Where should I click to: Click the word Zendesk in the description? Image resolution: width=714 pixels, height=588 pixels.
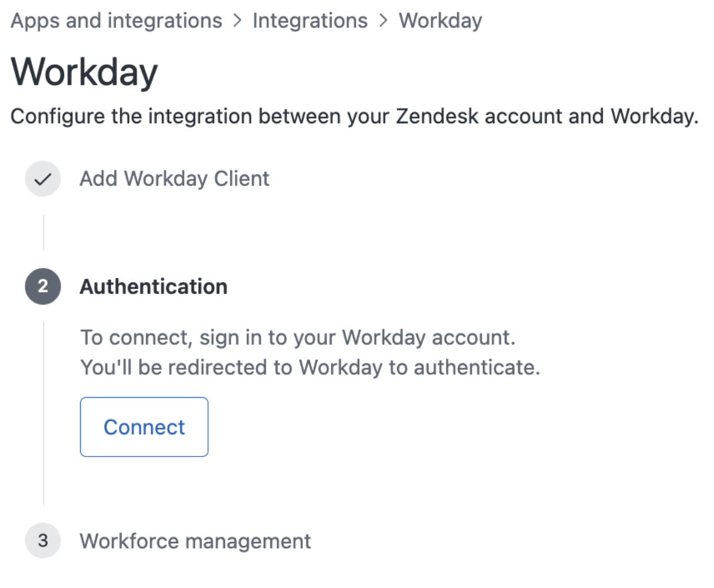[x=437, y=116]
